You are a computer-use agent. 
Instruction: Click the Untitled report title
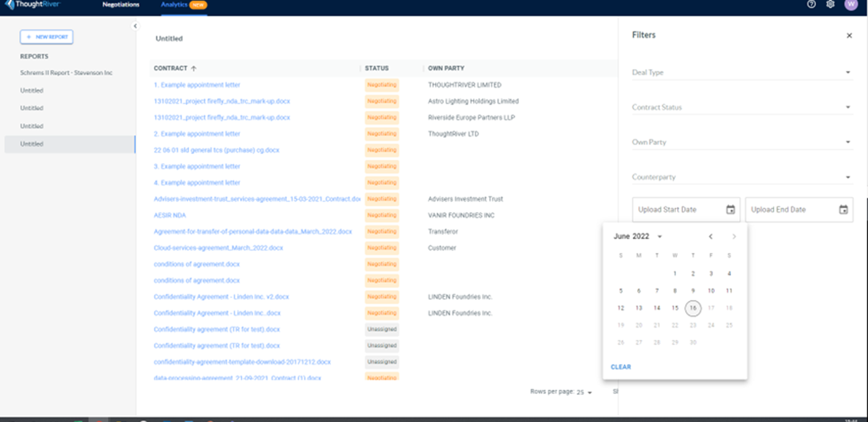pyautogui.click(x=169, y=39)
